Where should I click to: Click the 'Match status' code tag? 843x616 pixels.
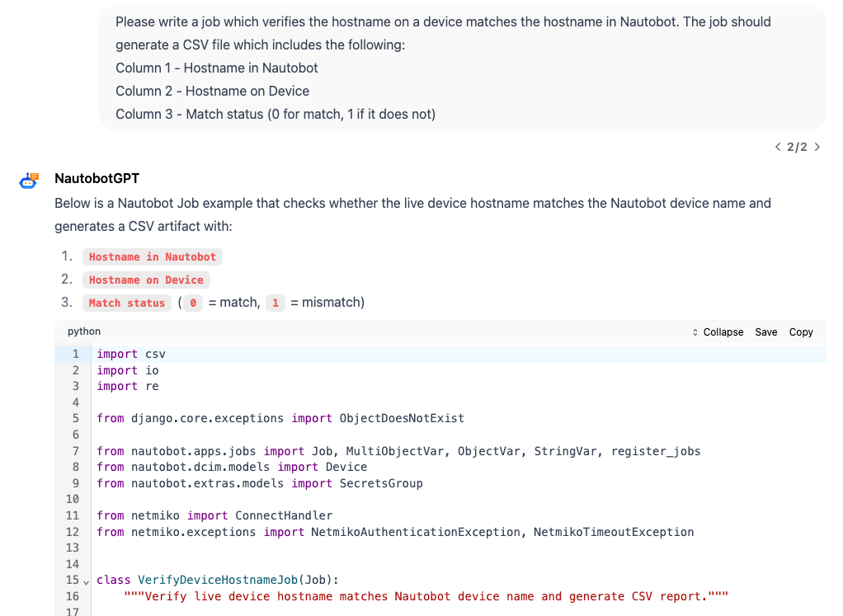(126, 303)
